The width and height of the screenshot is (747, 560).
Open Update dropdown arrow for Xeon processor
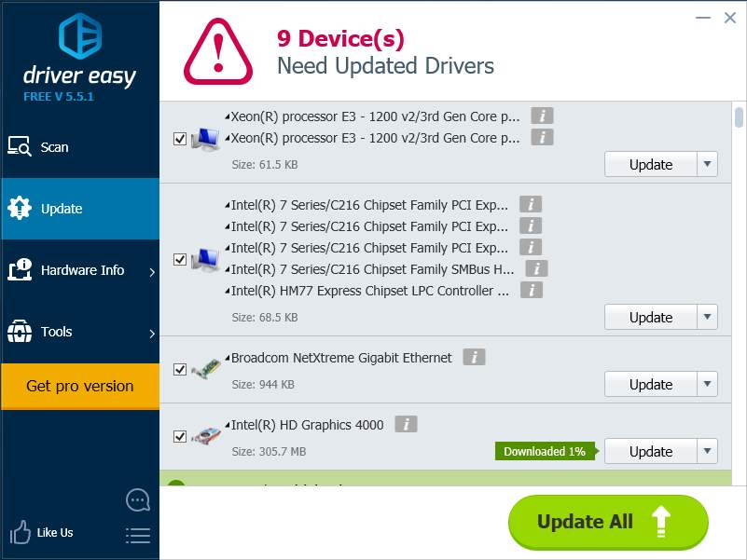click(708, 164)
